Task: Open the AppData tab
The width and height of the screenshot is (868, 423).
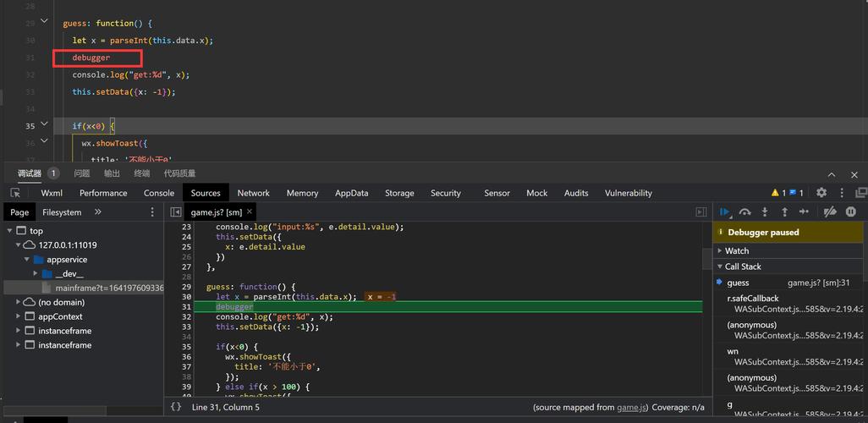Action: click(x=352, y=193)
